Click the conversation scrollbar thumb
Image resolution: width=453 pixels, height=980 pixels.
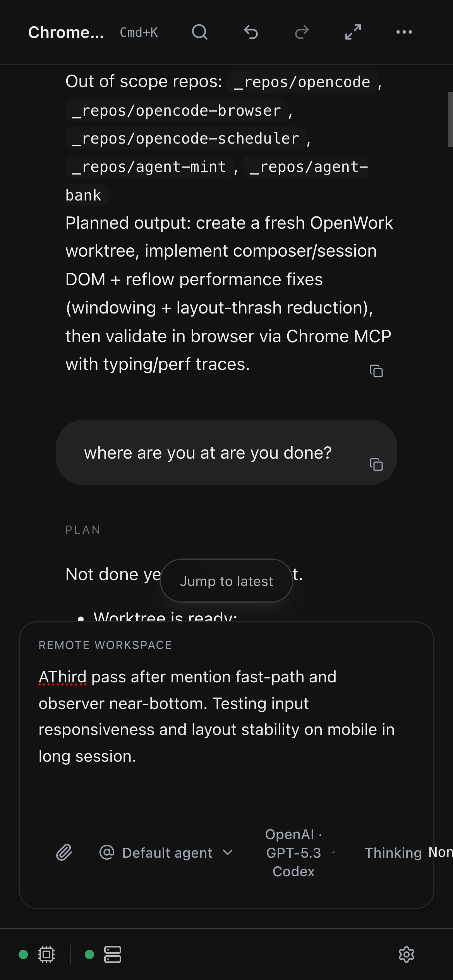(450, 119)
